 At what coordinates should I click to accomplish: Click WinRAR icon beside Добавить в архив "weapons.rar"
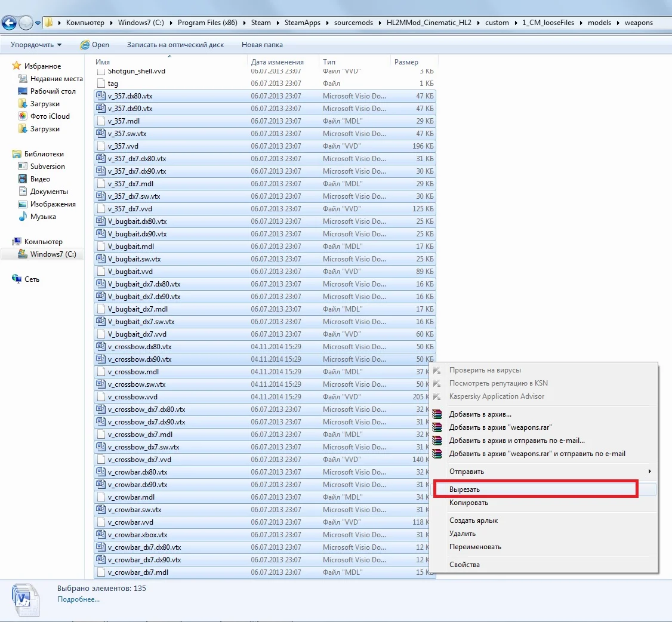click(437, 427)
